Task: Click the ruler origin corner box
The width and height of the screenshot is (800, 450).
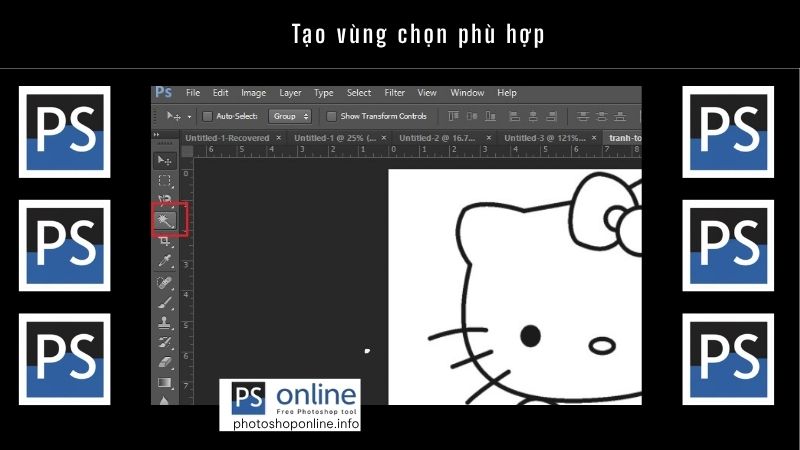Action: [x=187, y=151]
